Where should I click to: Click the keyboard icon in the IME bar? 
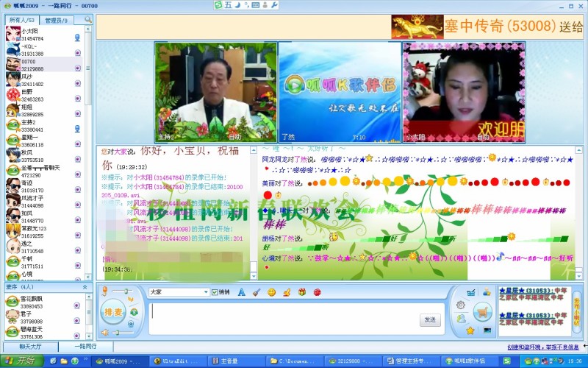pos(256,5)
